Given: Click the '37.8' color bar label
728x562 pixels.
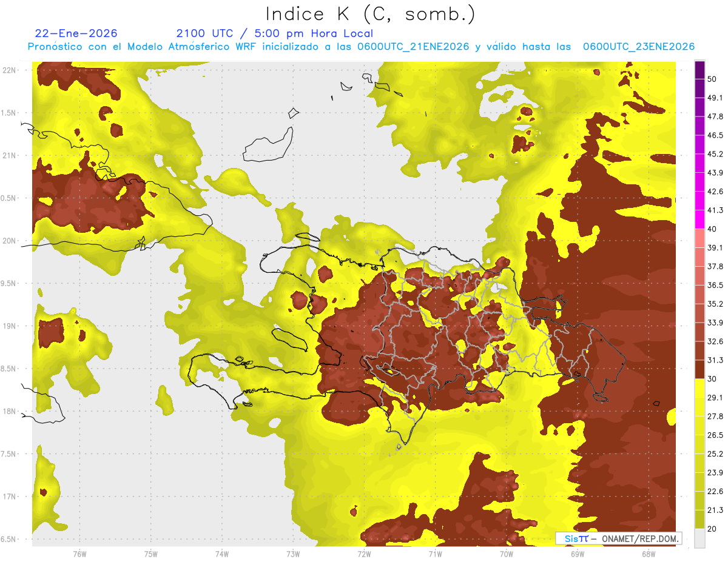Looking at the screenshot, I should (715, 266).
